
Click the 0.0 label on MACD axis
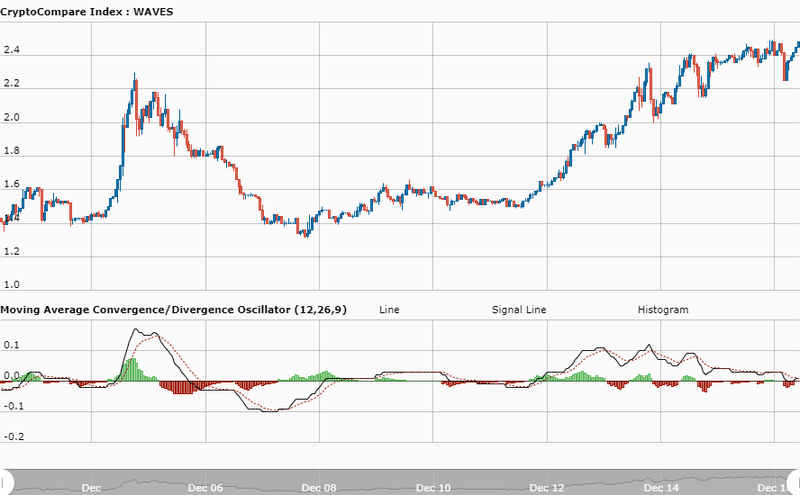pyautogui.click(x=13, y=376)
